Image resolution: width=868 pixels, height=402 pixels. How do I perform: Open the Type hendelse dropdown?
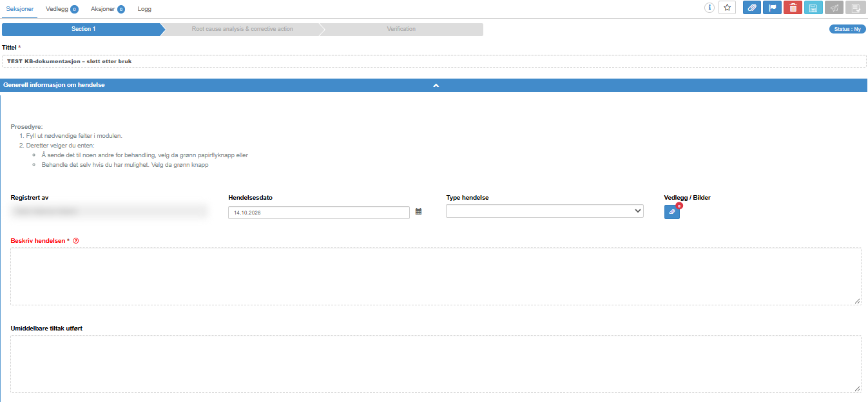point(545,211)
